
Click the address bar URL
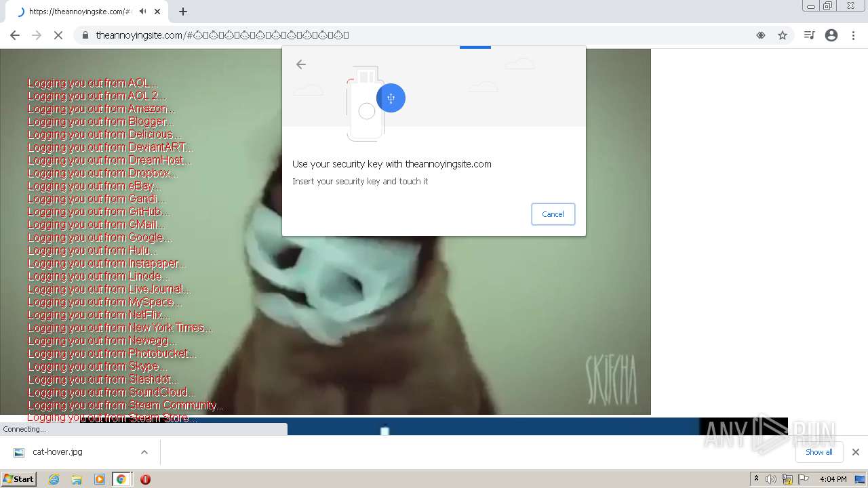[x=222, y=35]
